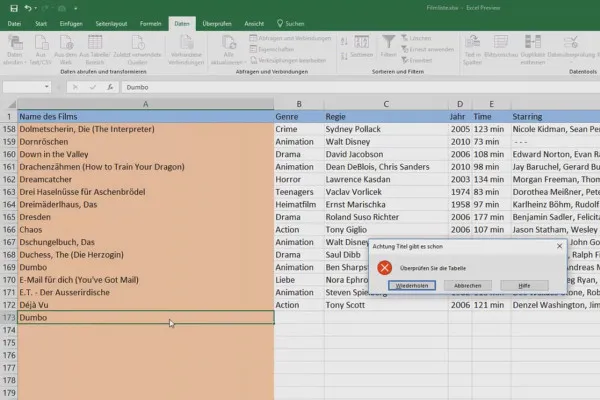
Task: Open the Formeln tab
Action: (150, 24)
